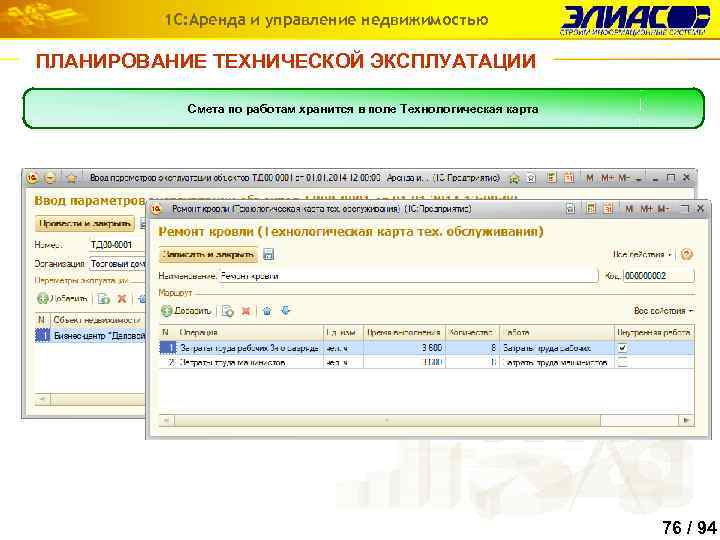720x540 pixels.
Task: Move row up with arrow icon in Маршрут toolbar
Action: pyautogui.click(x=267, y=311)
